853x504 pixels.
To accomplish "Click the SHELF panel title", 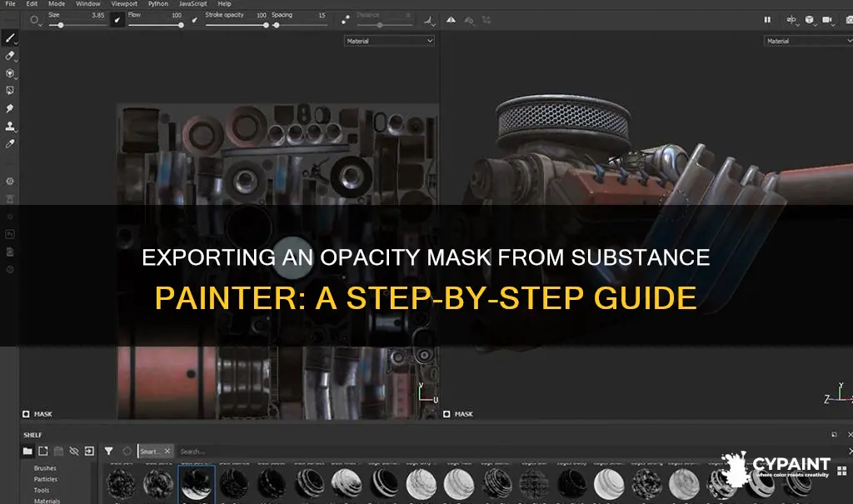I will [x=32, y=435].
